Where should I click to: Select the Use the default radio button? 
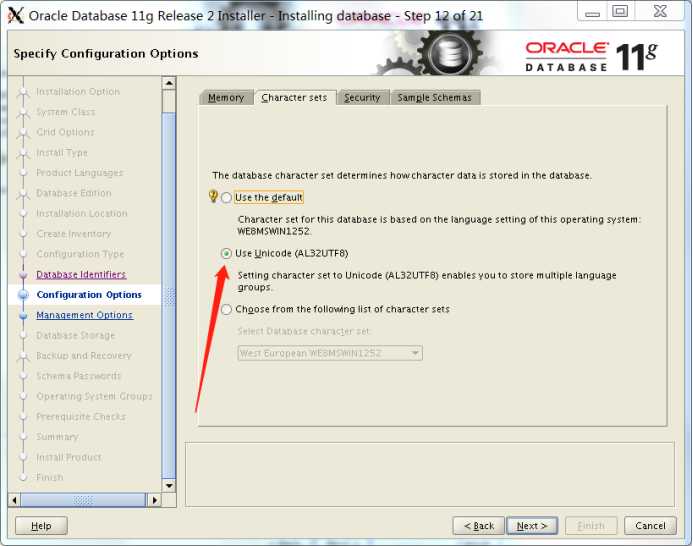pos(226,197)
